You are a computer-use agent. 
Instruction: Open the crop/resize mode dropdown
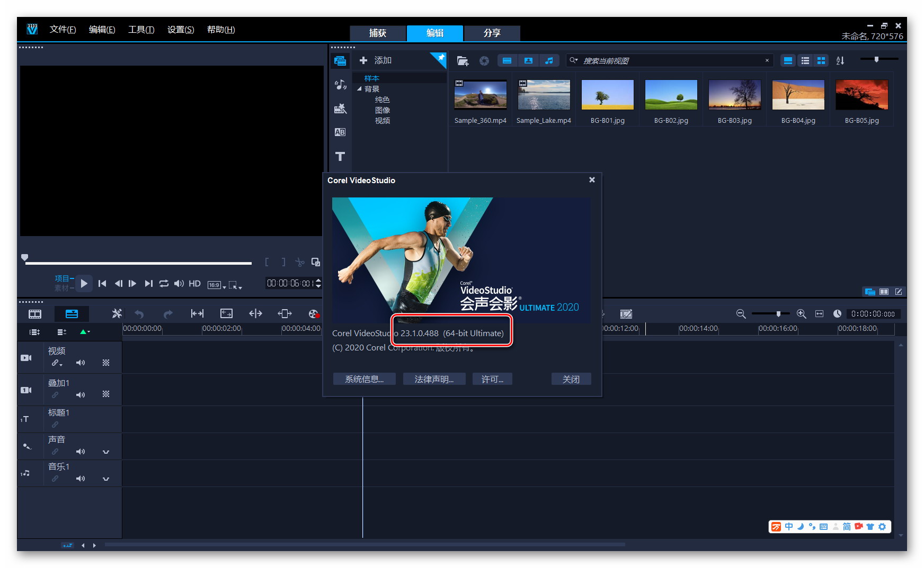click(235, 285)
